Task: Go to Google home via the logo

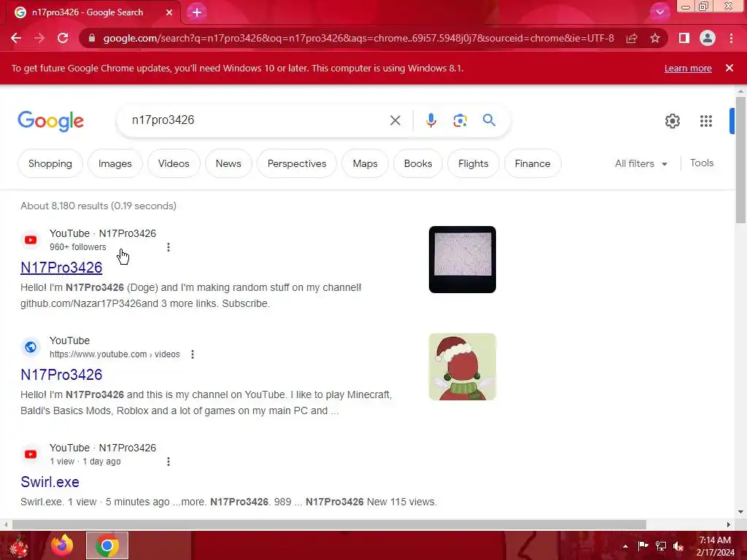Action: [50, 121]
